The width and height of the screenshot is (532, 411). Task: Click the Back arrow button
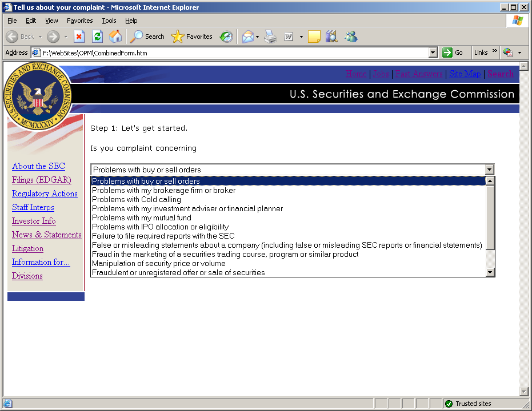[x=12, y=37]
